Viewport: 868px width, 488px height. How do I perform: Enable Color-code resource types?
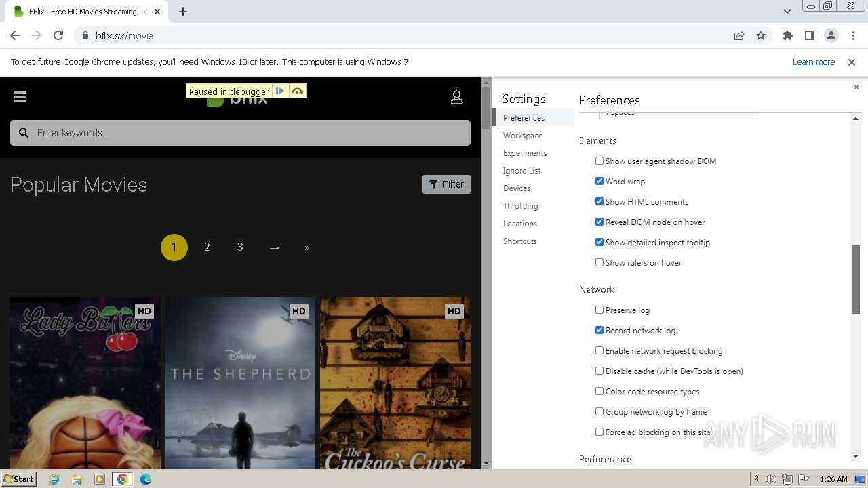(x=599, y=391)
